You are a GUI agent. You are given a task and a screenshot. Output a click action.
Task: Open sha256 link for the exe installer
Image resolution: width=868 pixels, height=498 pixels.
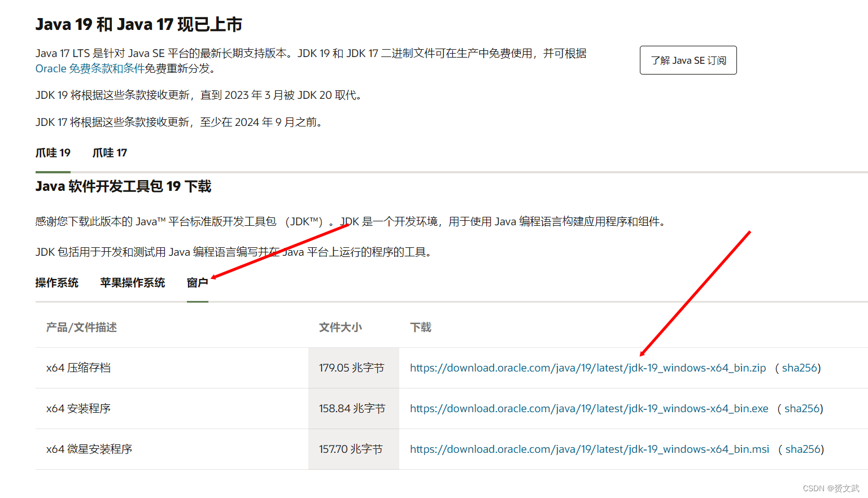802,408
